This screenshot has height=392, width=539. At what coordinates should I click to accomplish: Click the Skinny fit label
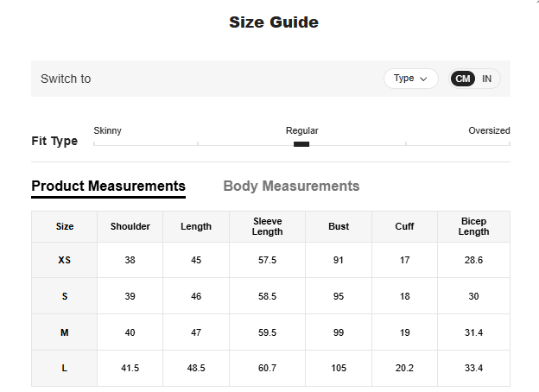point(107,130)
